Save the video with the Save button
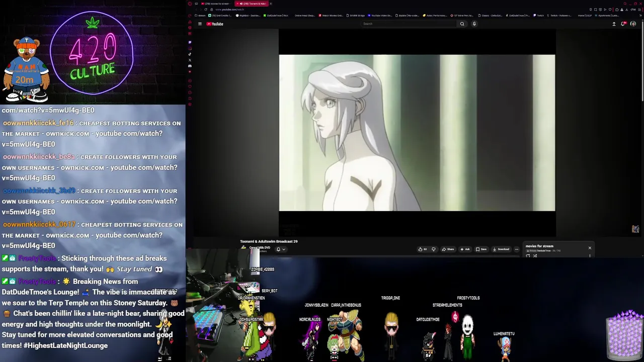Viewport: 644px width, 362px height. [481, 249]
